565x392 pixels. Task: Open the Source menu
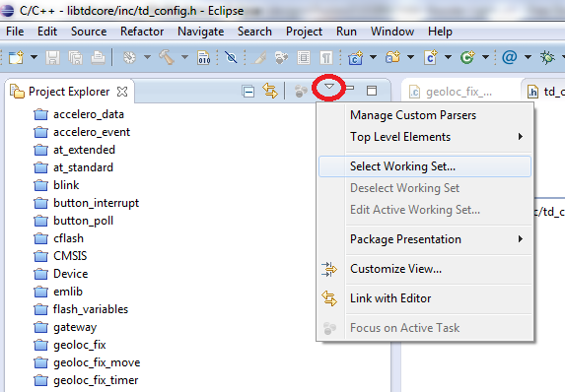pos(89,32)
